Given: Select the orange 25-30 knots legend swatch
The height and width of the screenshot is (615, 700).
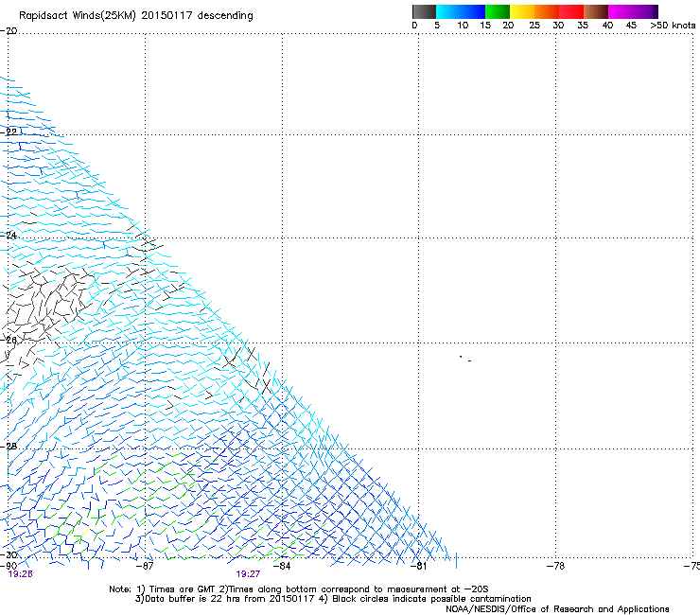Looking at the screenshot, I should 547,11.
